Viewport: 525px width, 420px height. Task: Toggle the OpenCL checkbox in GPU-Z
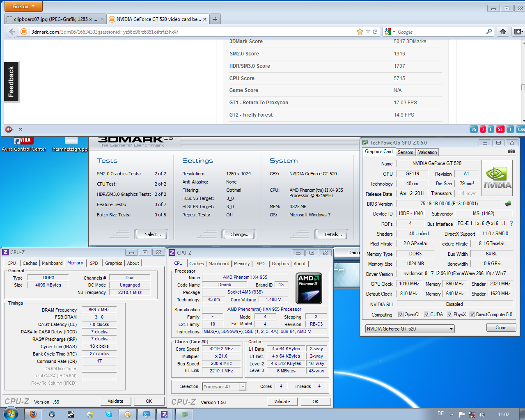401,314
